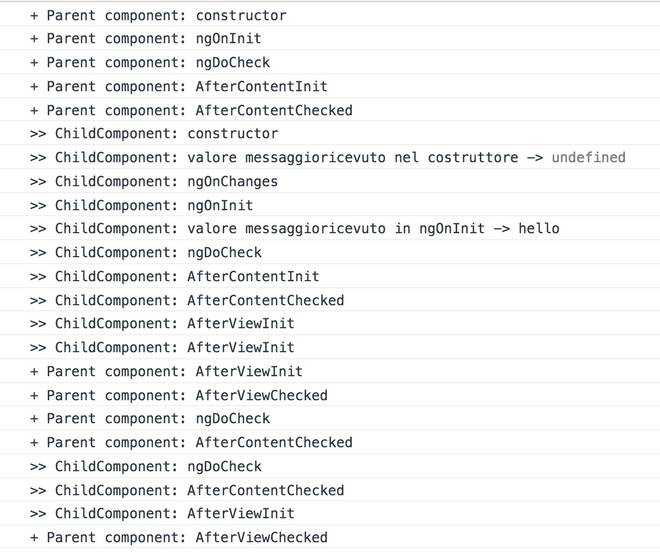This screenshot has height=554, width=660.
Task: Click the first Parent component AfterContentChecked line
Action: click(x=191, y=111)
